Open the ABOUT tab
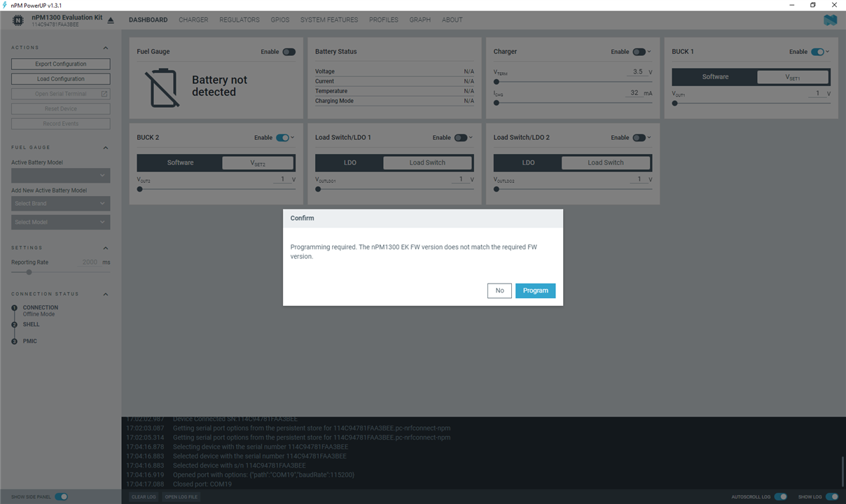Screen dimensions: 846x504 [x=452, y=20]
